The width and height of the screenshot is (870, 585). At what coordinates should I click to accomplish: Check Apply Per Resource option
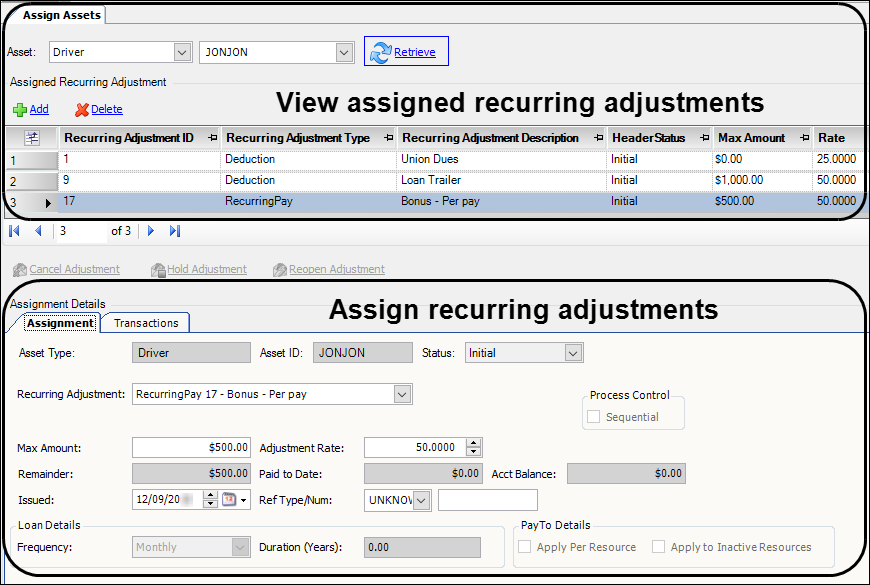526,547
